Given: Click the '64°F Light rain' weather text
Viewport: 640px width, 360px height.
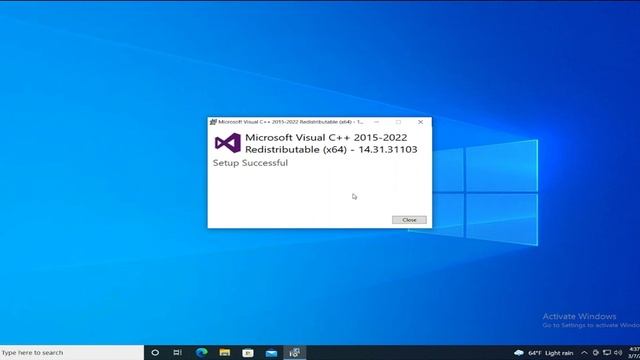Looking at the screenshot, I should click(551, 353).
